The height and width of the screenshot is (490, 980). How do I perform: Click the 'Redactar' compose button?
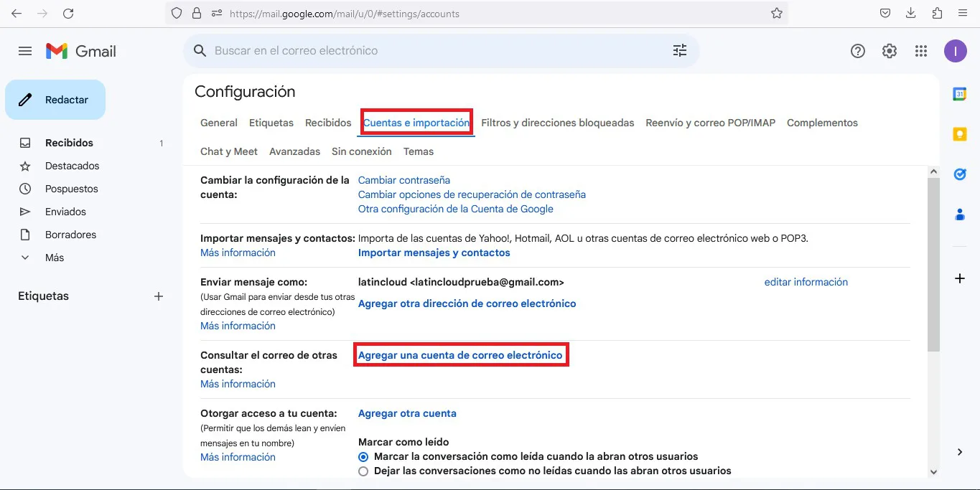[55, 100]
